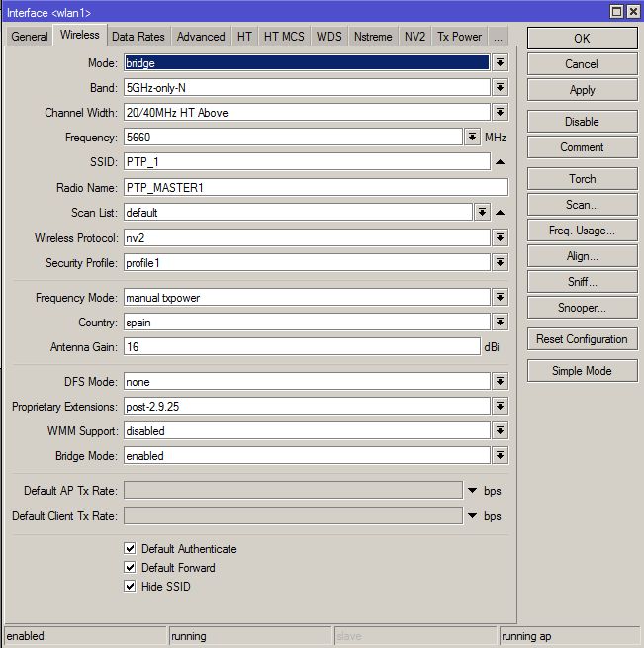644x648 pixels.
Task: Open the Country dropdown arrow
Action: [500, 322]
